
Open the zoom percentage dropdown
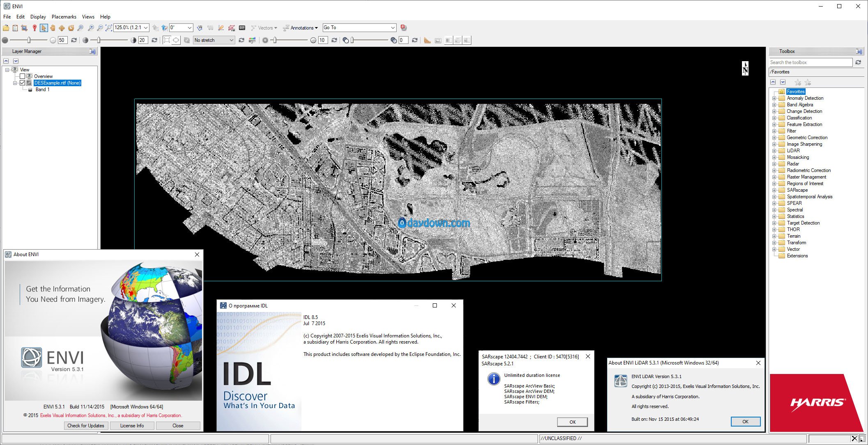point(146,28)
